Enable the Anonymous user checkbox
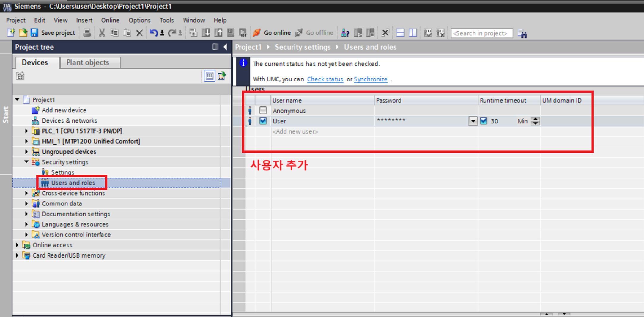The image size is (644, 317). point(263,110)
